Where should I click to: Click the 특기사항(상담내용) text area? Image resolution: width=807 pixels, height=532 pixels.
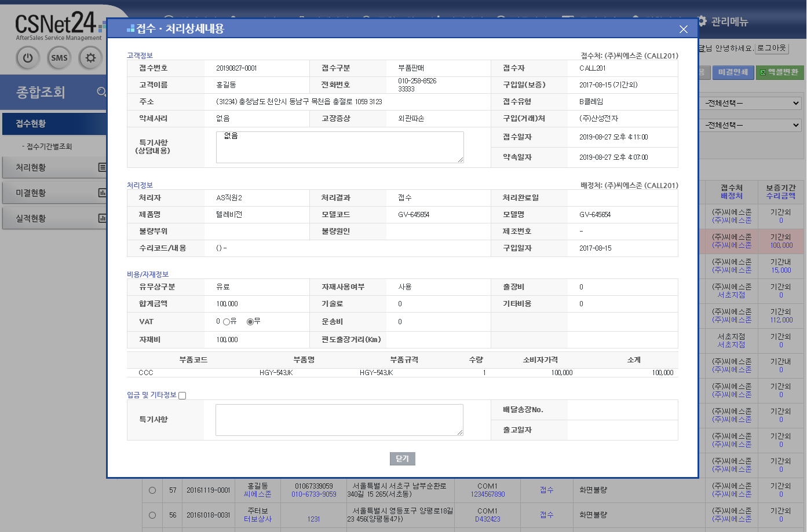click(x=339, y=147)
